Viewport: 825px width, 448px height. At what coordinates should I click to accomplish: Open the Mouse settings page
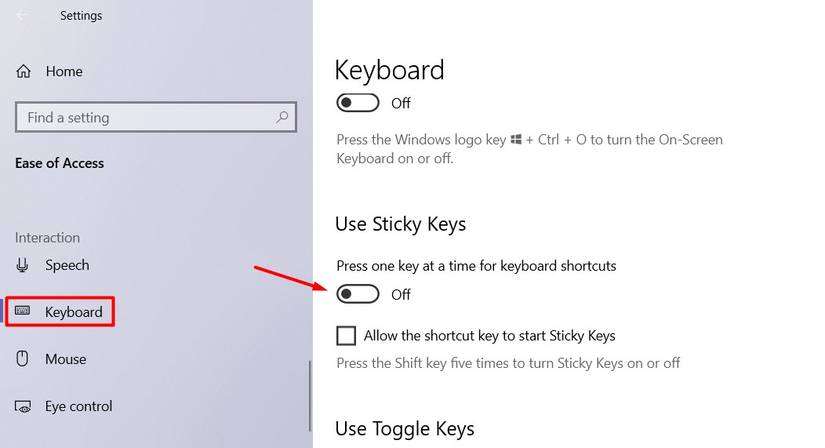[x=65, y=359]
